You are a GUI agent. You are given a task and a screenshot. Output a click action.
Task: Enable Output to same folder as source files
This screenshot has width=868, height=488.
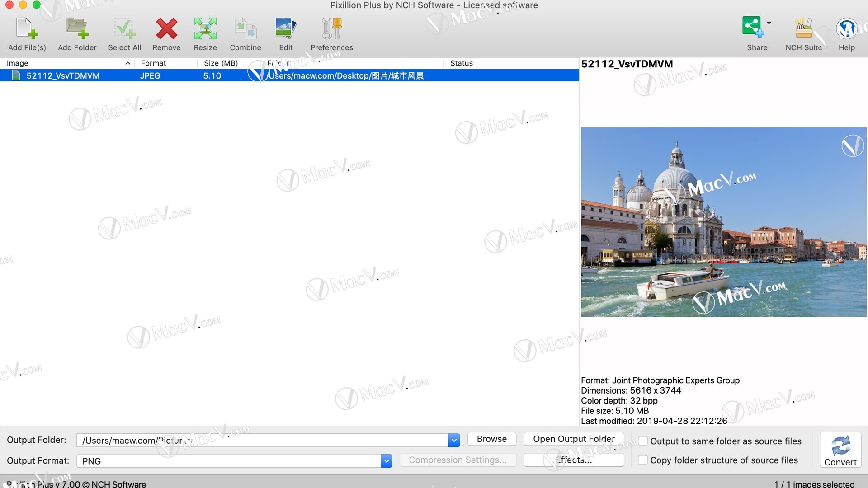tap(642, 441)
